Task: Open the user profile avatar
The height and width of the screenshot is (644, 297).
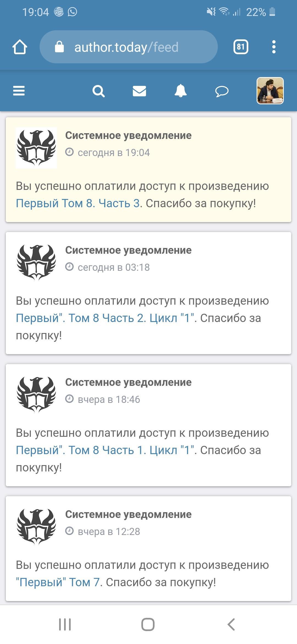Action: [x=270, y=91]
